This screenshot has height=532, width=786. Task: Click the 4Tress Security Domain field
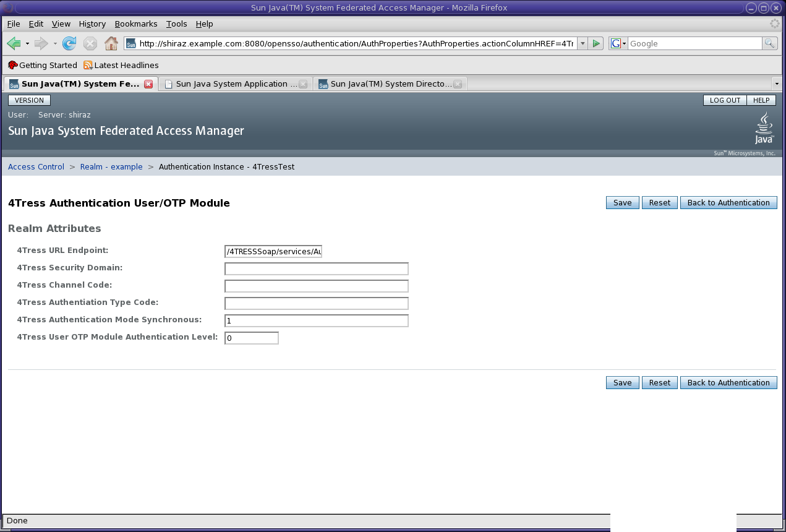click(x=317, y=268)
